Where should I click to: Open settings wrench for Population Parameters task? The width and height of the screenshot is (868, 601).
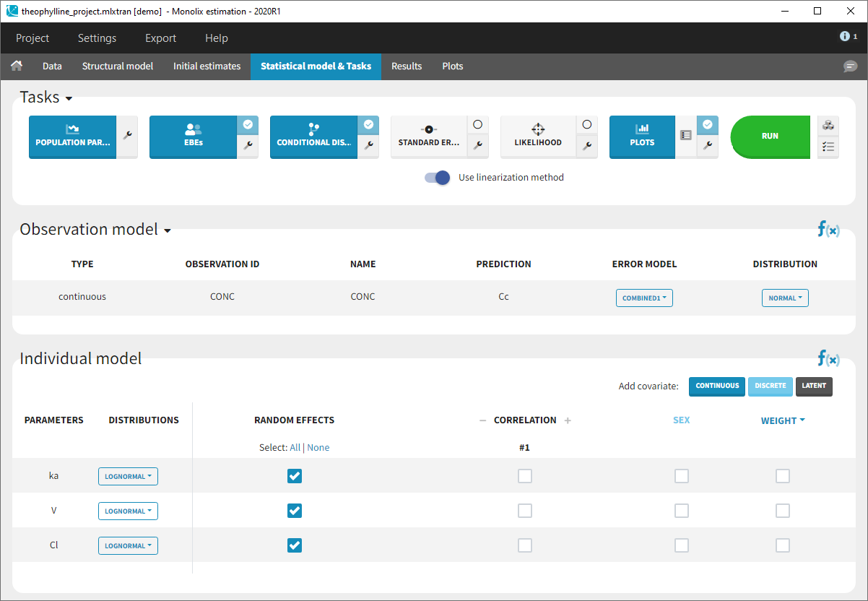(x=127, y=135)
